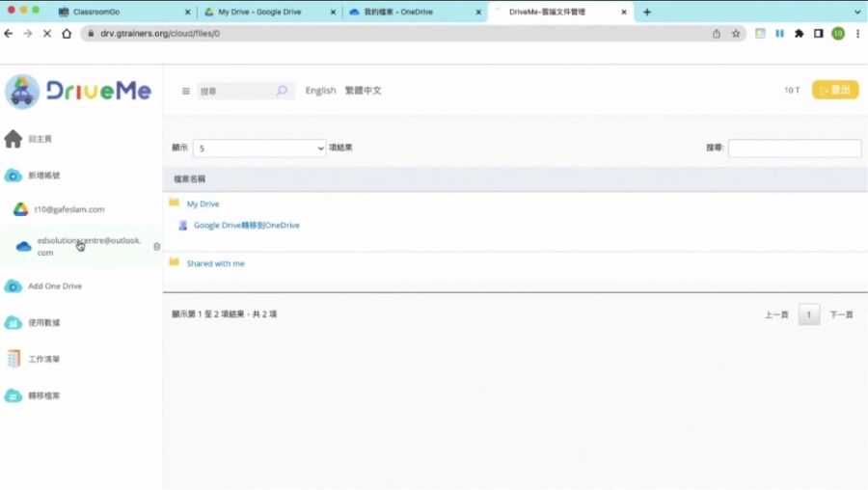868x490 pixels.
Task: Toggle the hamburger menu icon
Action: pyautogui.click(x=186, y=91)
